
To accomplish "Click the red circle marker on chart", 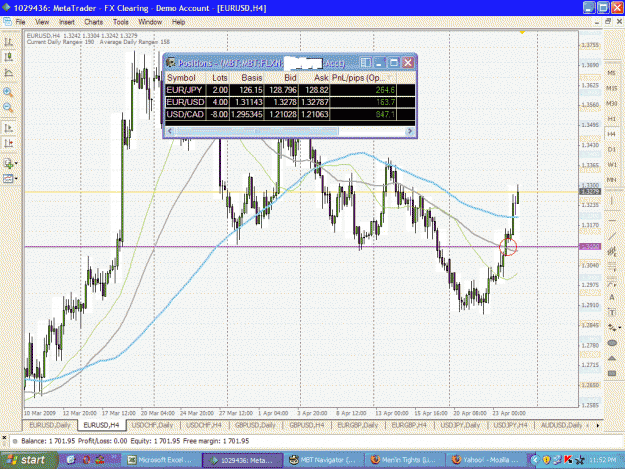I will point(508,247).
